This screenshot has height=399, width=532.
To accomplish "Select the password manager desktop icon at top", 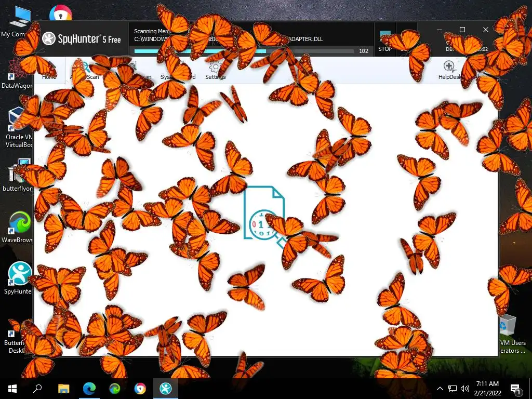I will point(60,14).
